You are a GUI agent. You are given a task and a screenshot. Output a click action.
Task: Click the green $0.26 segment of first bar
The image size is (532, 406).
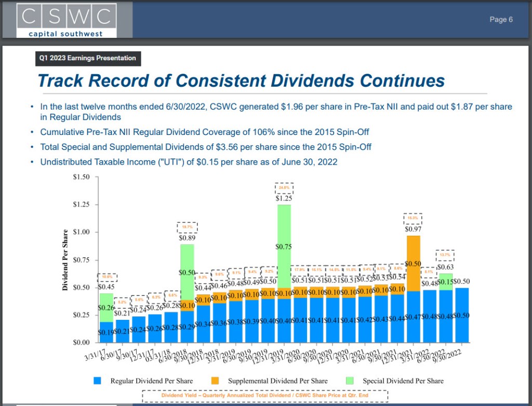pyautogui.click(x=107, y=307)
